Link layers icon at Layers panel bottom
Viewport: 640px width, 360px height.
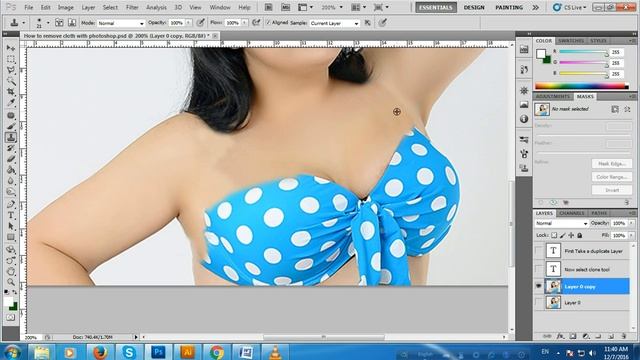tap(547, 336)
